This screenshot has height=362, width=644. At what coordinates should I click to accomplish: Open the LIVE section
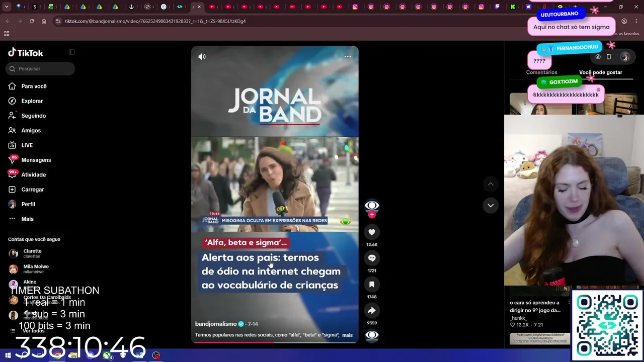(x=27, y=145)
